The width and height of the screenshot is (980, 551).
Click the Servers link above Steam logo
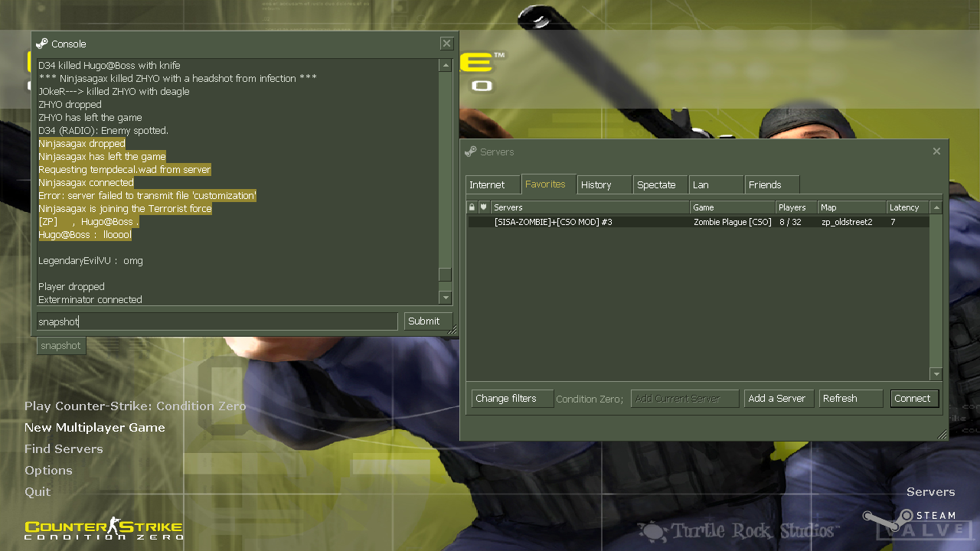(x=931, y=492)
